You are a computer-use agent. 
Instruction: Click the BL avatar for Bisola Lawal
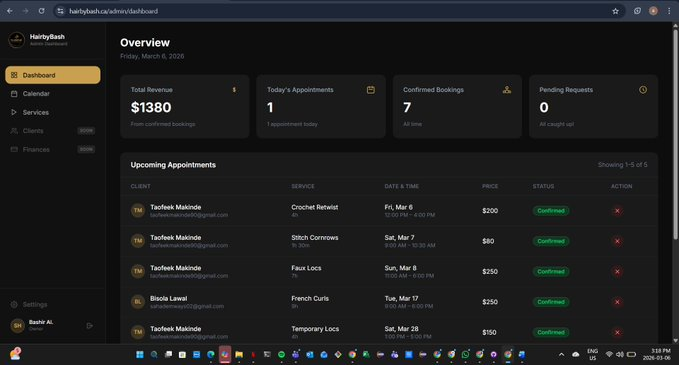click(x=138, y=302)
